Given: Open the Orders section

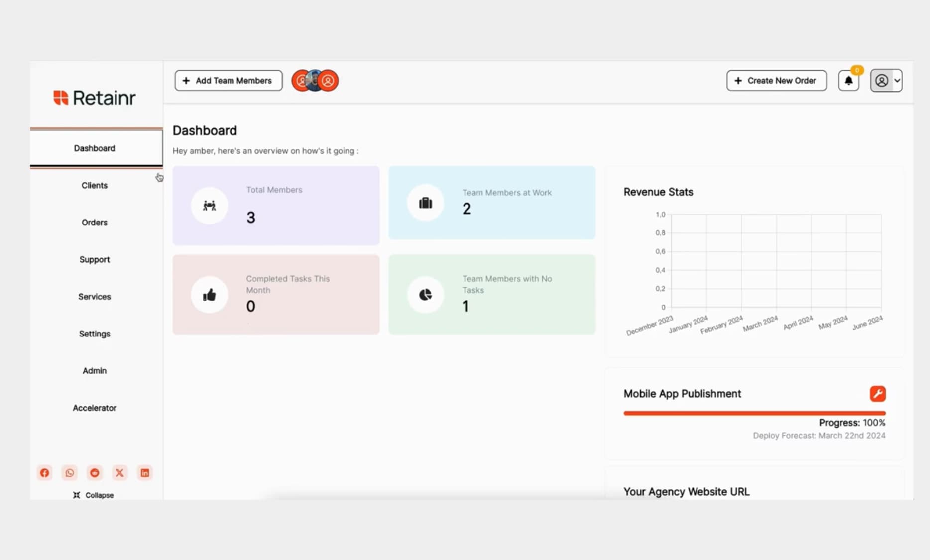Looking at the screenshot, I should 95,223.
